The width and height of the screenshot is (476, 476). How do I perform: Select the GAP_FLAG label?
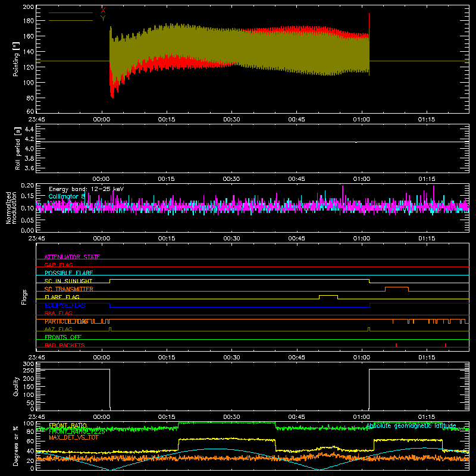coord(58,265)
